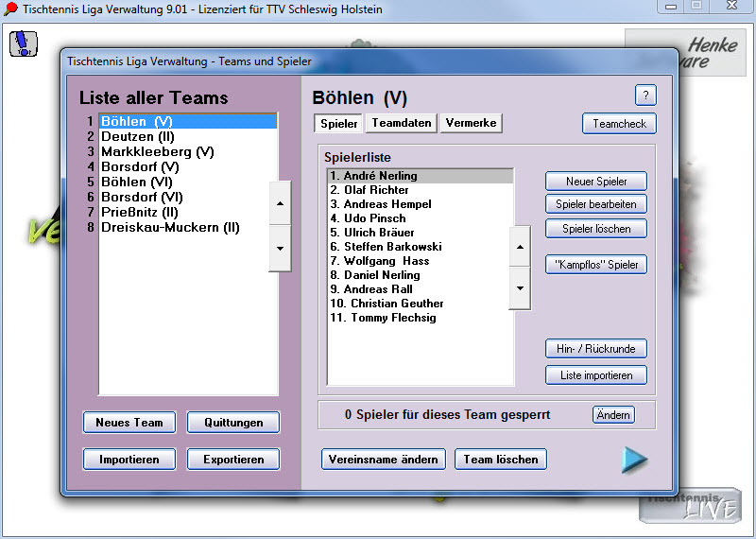This screenshot has height=539, width=756.
Task: Click Ändern for blocked players
Action: pos(613,415)
